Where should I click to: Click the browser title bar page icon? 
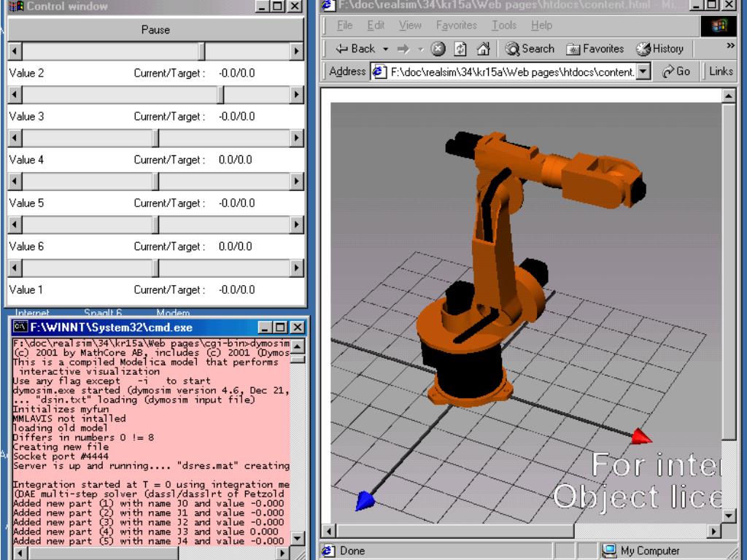click(x=328, y=5)
